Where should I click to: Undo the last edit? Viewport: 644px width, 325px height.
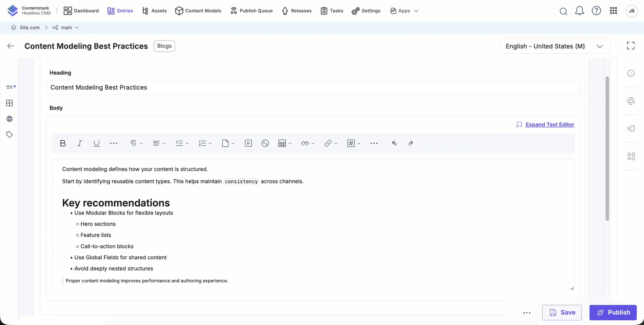coord(394,143)
